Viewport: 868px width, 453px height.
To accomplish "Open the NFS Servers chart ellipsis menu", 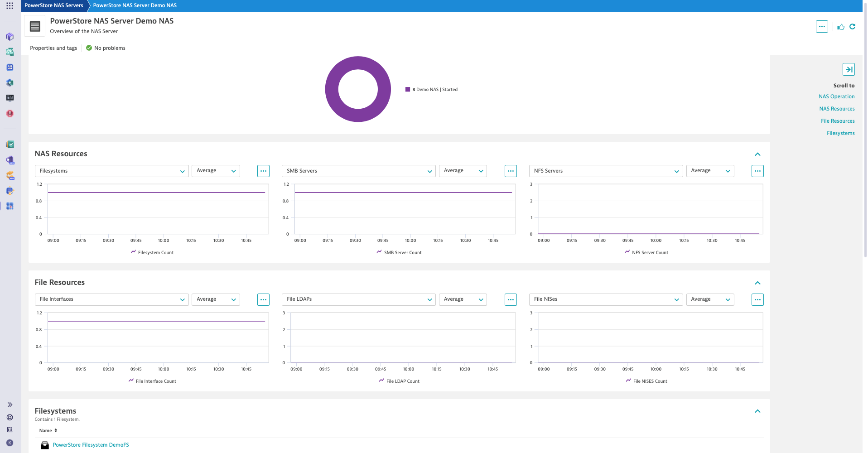I will [757, 171].
